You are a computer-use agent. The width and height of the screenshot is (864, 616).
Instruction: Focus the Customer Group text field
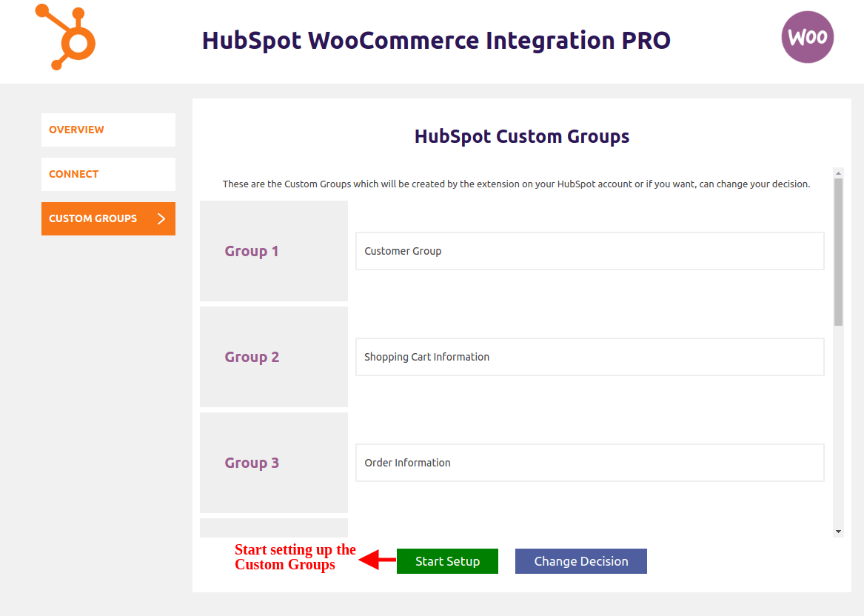coord(589,251)
